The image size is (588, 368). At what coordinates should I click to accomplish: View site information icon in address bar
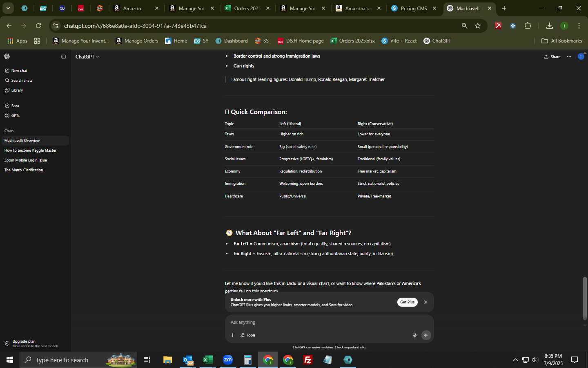56,26
